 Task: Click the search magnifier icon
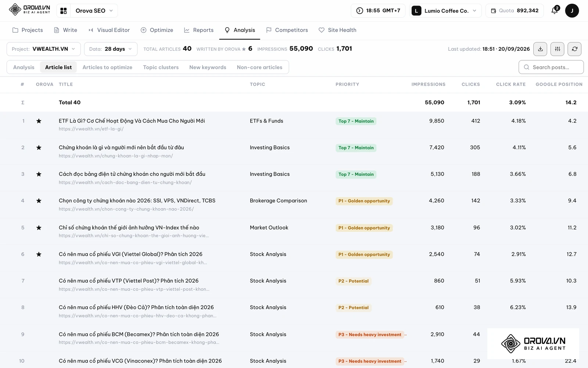(527, 67)
